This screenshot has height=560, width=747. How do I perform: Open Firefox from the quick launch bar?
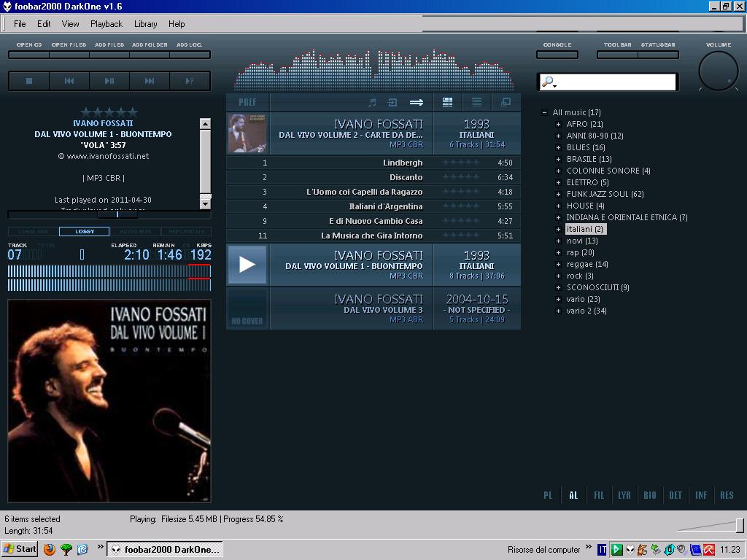coord(49,550)
